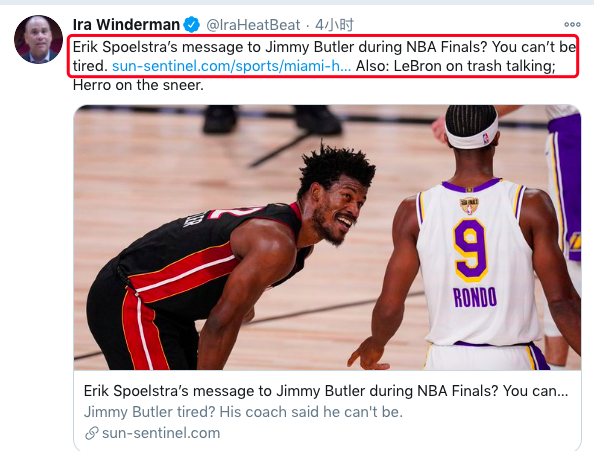
Task: Click card description 'Jimmy Butler tired?'
Action: pyautogui.click(x=243, y=412)
